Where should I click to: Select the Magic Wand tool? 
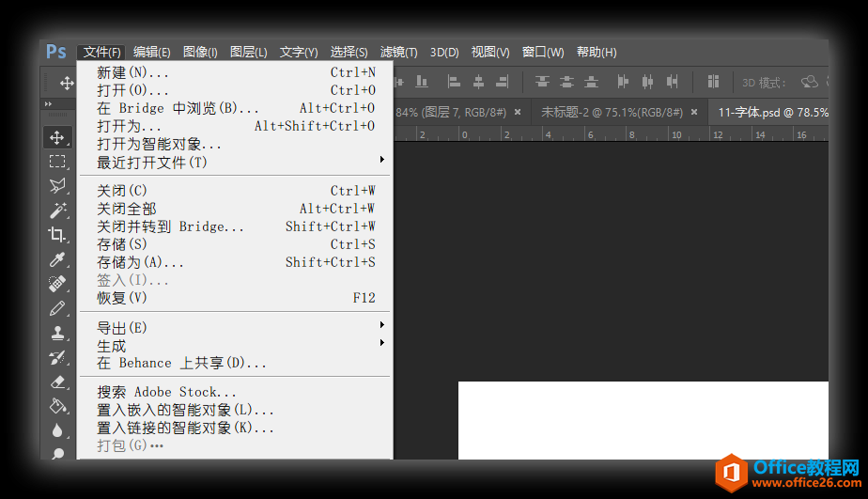(x=57, y=210)
